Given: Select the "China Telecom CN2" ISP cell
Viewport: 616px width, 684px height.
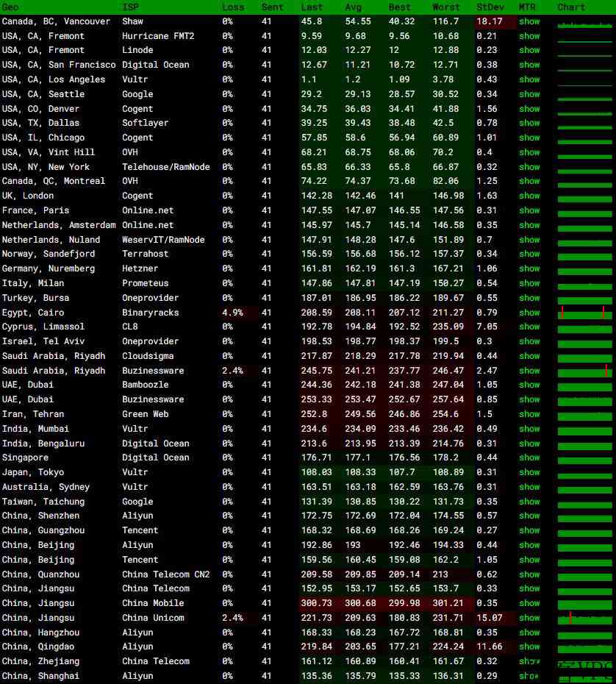Looking at the screenshot, I should point(165,574).
